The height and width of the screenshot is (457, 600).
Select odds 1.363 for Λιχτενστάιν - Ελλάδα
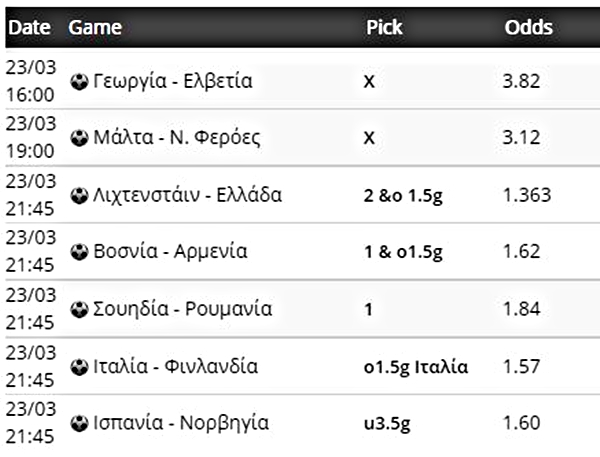tap(527, 195)
